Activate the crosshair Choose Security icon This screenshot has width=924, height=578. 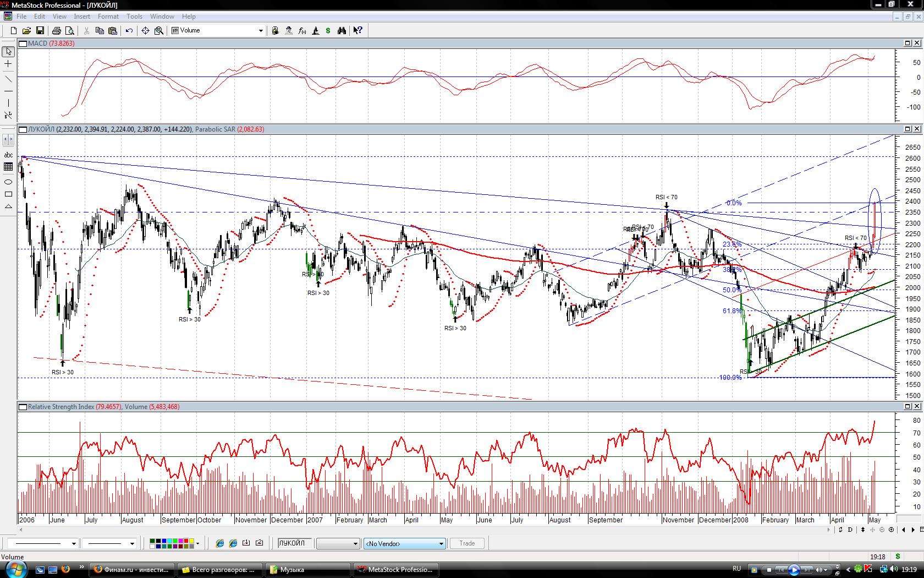coord(145,31)
